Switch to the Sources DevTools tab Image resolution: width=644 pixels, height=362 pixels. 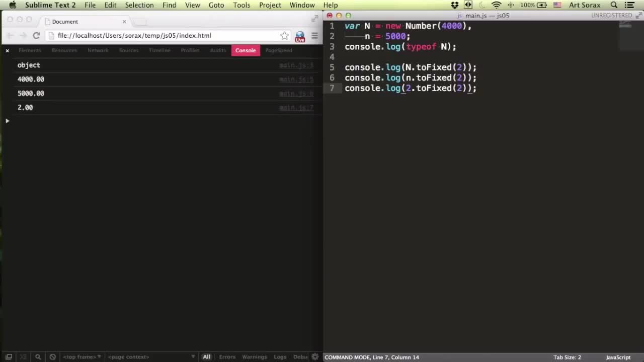(128, 50)
